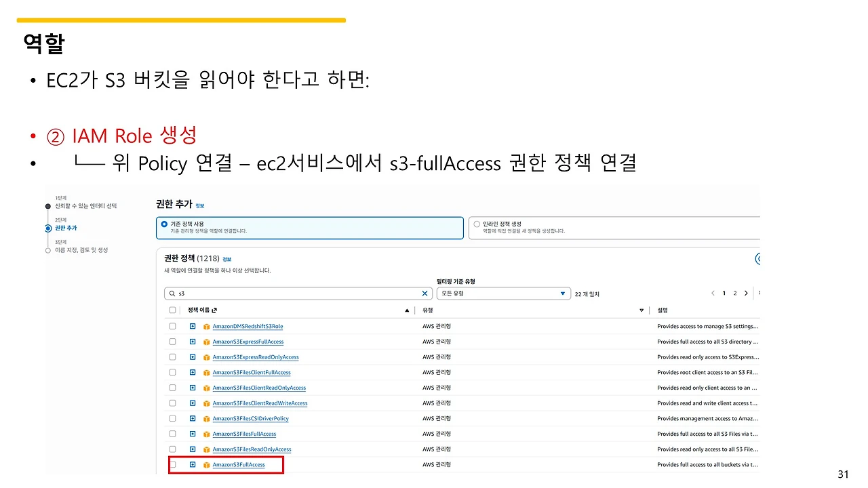The width and height of the screenshot is (868, 488).
Task: Open page 2 of policy results
Action: click(x=734, y=293)
